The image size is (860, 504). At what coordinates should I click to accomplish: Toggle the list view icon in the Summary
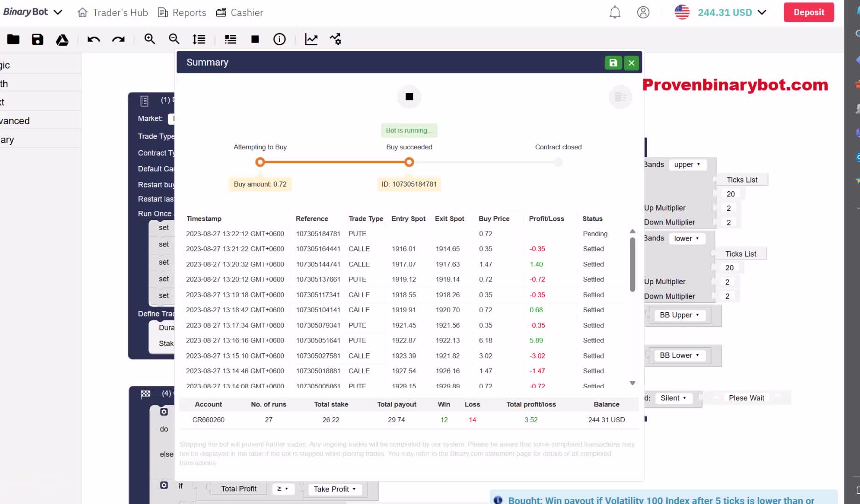620,97
